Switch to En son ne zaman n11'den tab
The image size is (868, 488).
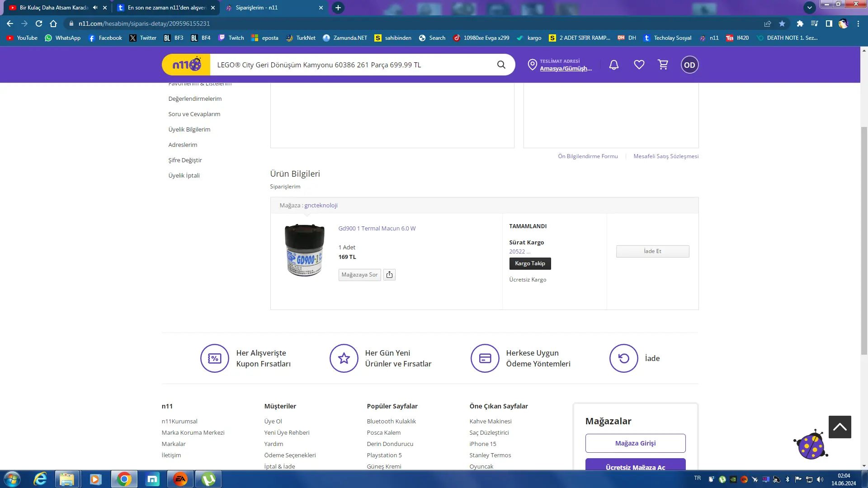tap(166, 8)
